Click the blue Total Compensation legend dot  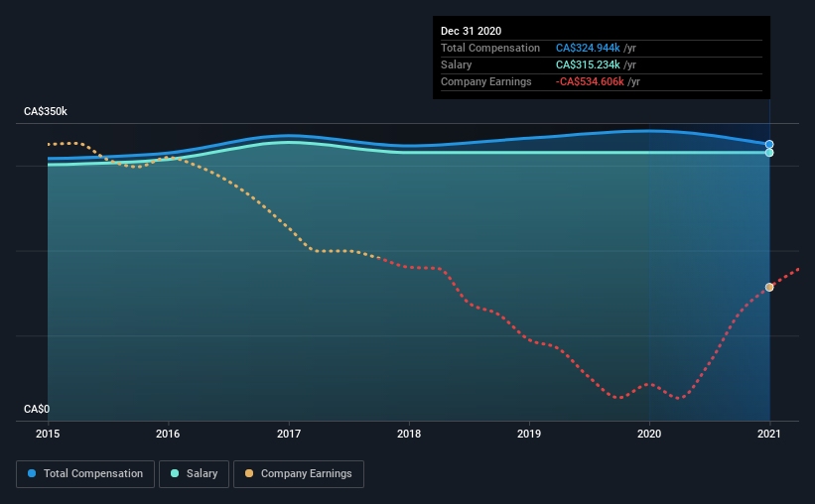pos(32,473)
